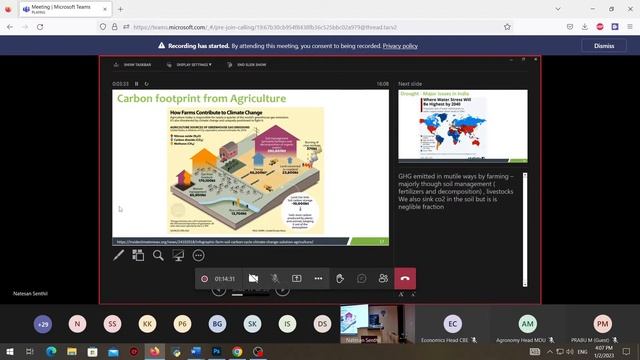Open a new browser tab
The height and width of the screenshot is (360, 640).
pyautogui.click(x=120, y=9)
